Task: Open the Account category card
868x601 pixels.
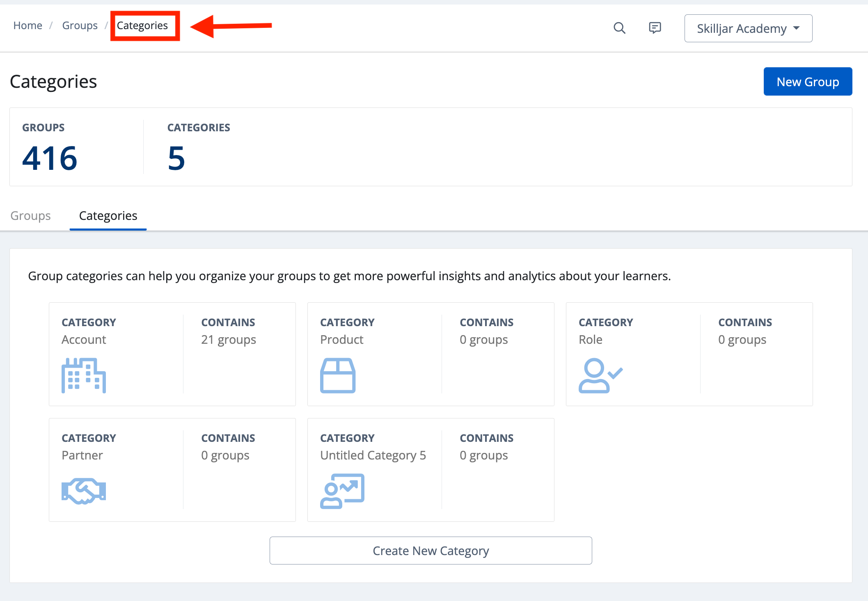Action: click(172, 354)
